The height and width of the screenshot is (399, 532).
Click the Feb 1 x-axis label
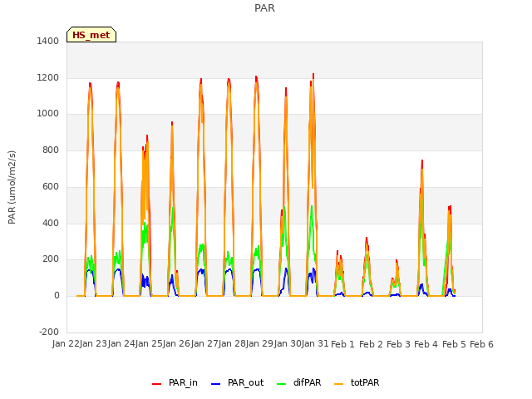tap(342, 344)
